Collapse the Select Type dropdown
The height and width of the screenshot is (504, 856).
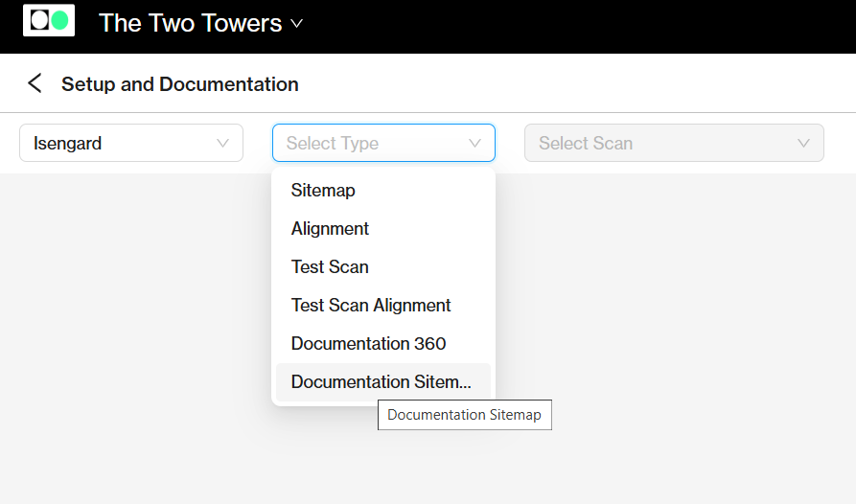click(383, 143)
